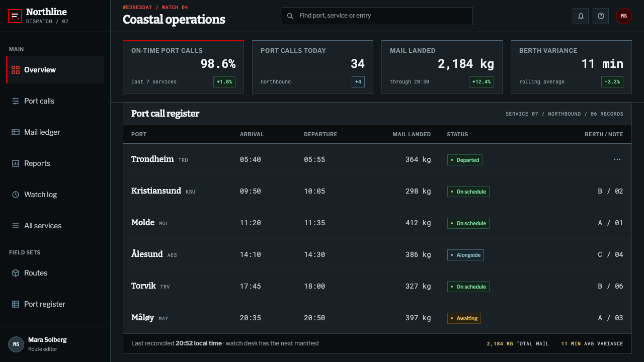Open the help question-mark icon
Image resolution: width=644 pixels, height=362 pixels.
(x=601, y=16)
